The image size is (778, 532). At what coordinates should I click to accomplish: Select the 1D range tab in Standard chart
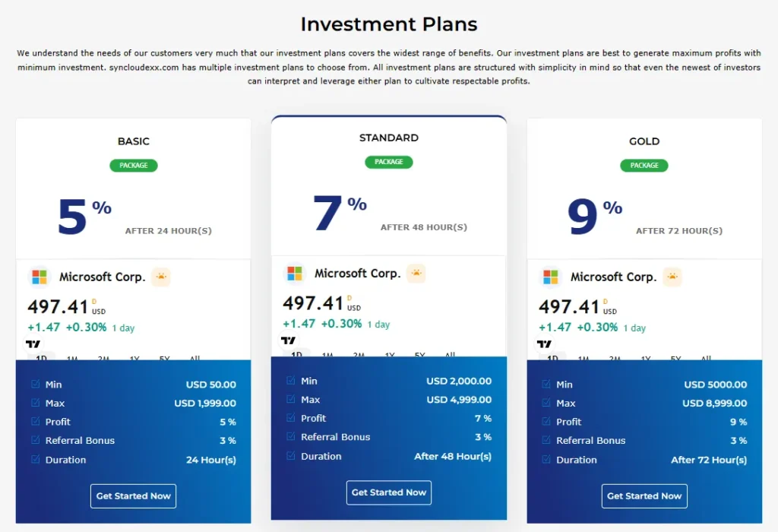pyautogui.click(x=297, y=354)
